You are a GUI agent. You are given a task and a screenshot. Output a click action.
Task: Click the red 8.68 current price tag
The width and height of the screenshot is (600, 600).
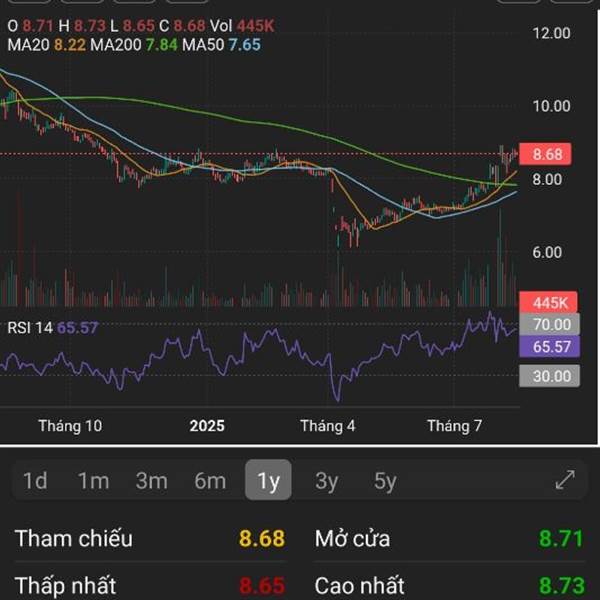546,154
